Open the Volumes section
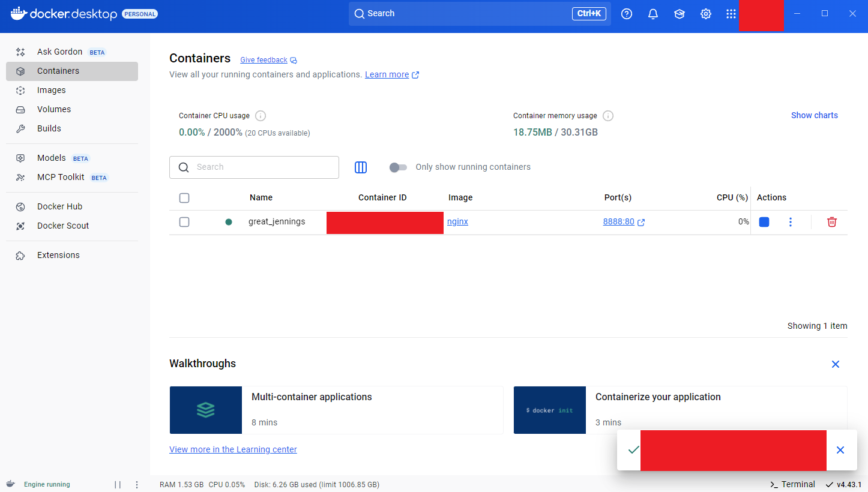Viewport: 868px width, 492px height. coord(72,109)
